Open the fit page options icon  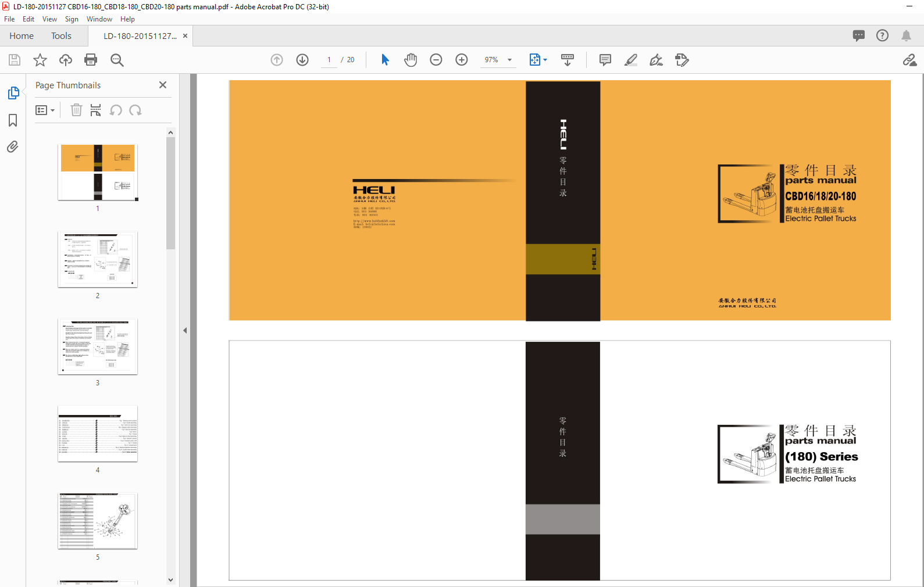coord(538,60)
